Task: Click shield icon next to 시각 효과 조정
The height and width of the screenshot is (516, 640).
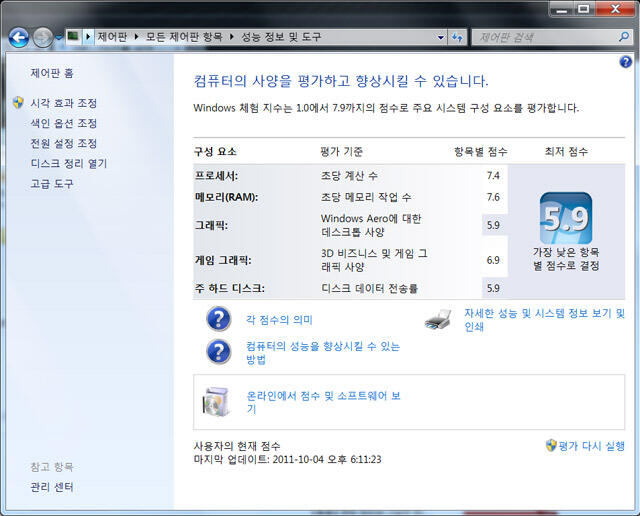Action: (18, 102)
